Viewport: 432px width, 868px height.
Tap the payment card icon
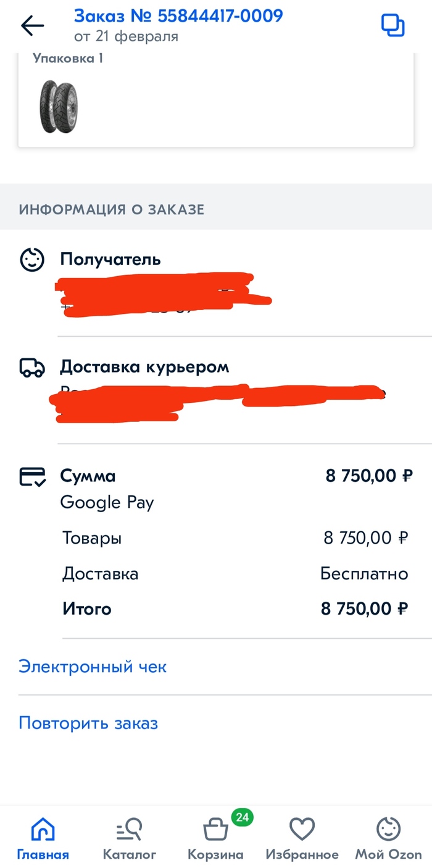(32, 476)
